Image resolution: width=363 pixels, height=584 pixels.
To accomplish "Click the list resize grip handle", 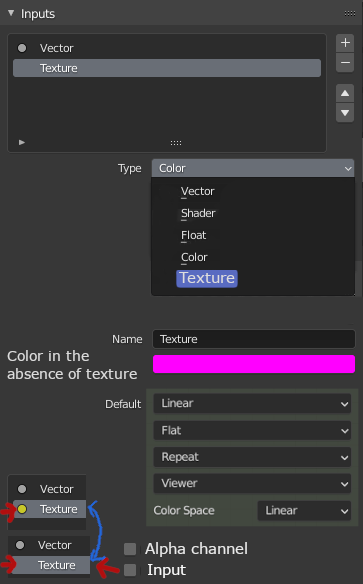I will click(176, 143).
